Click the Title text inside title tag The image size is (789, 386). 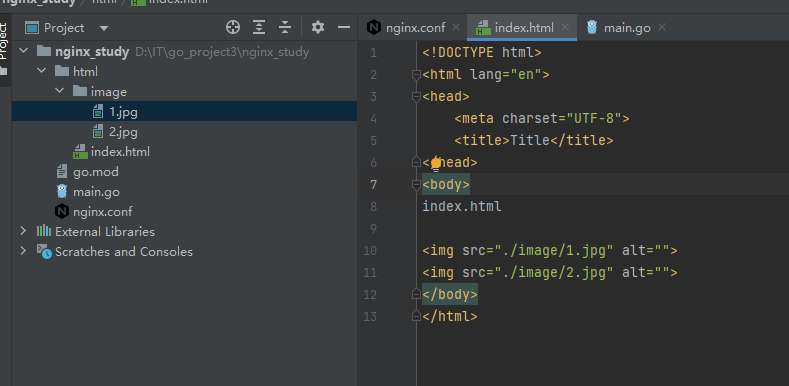coord(529,140)
